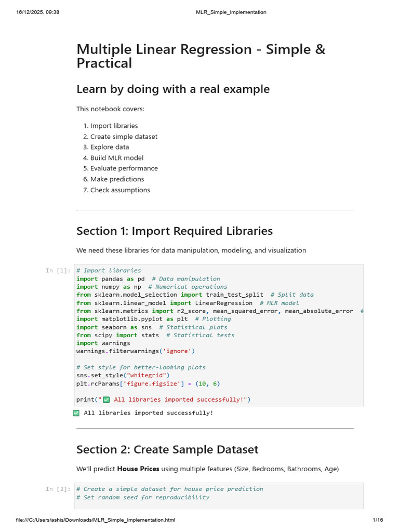
Task: Select the In [1] cell prompt
Action: pos(58,270)
